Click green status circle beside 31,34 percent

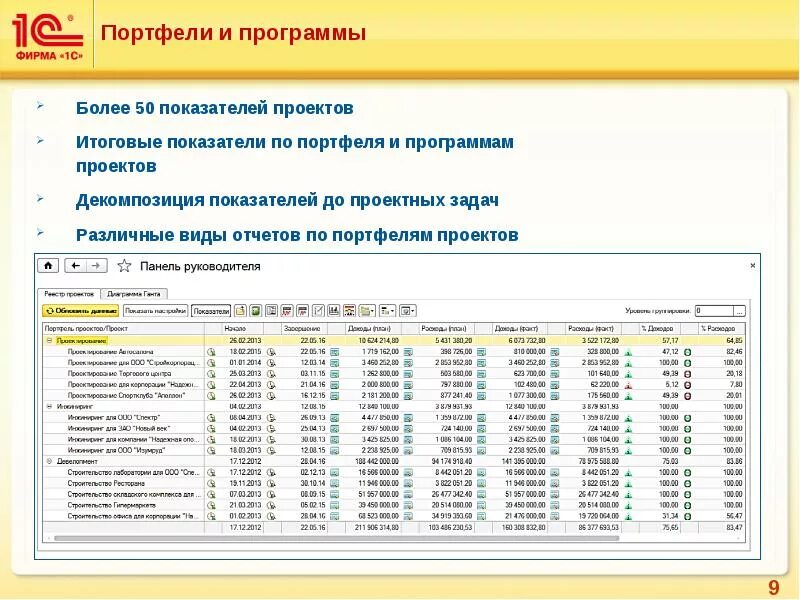click(688, 516)
